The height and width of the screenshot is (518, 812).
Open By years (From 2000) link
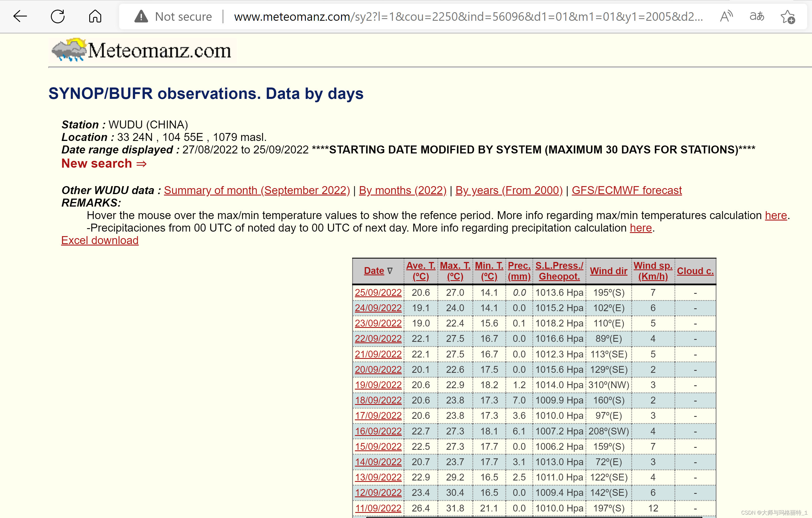point(509,190)
